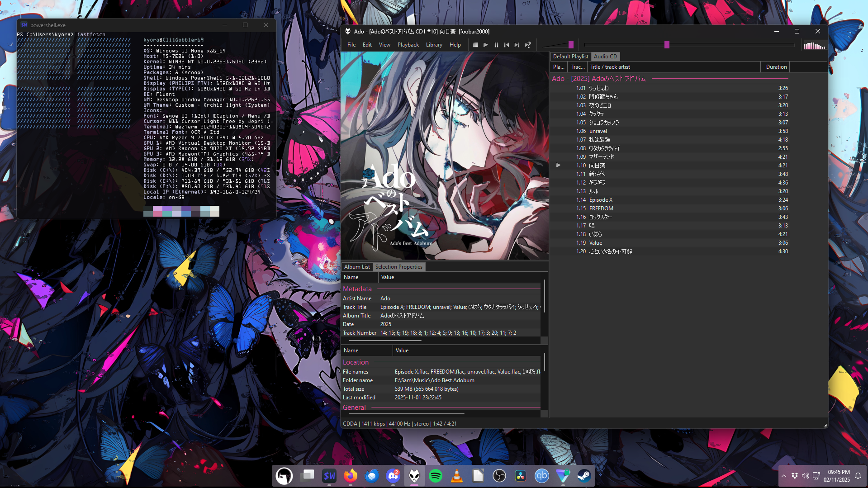Select track 1.14 Episode X
This screenshot has height=488, width=868.
coord(670,200)
